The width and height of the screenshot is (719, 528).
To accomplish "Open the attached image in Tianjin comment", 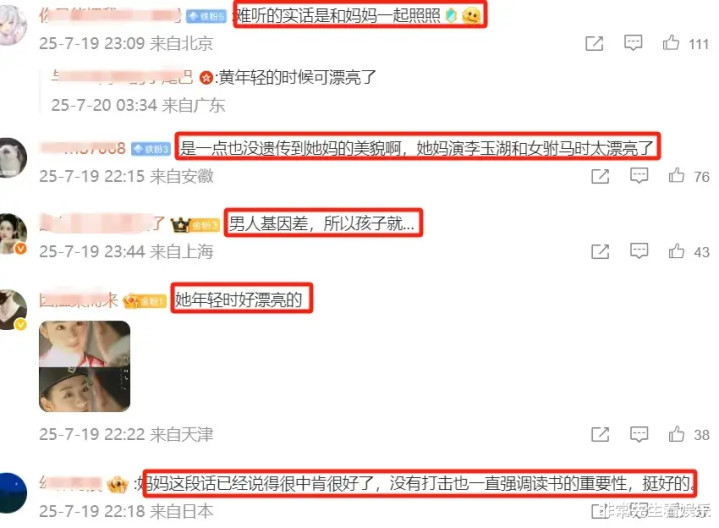I will 84,366.
